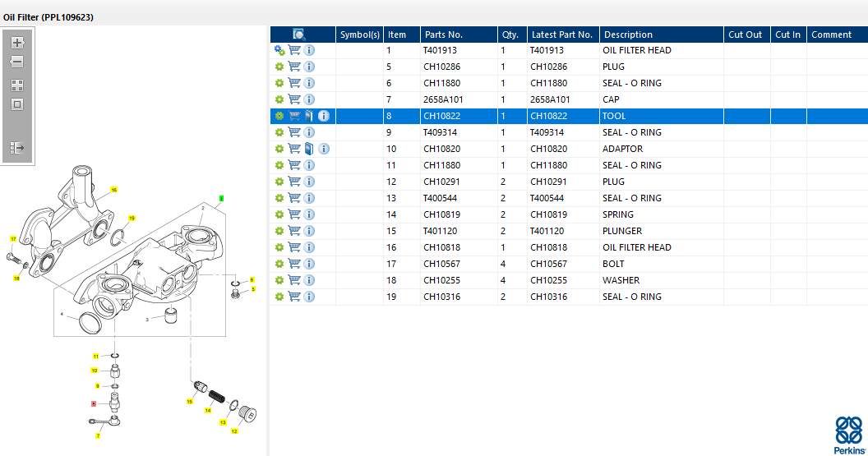Click the four-squares grid view icon
Screen dimensions: 868x456
17,85
